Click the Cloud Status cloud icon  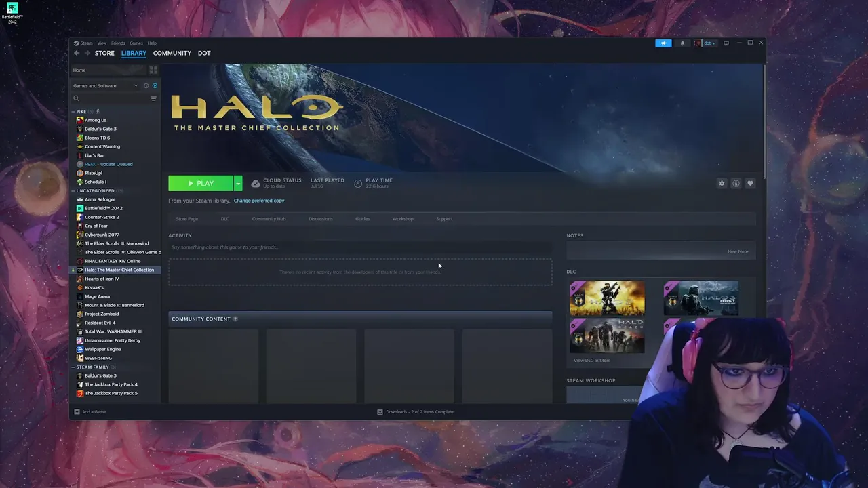point(255,183)
